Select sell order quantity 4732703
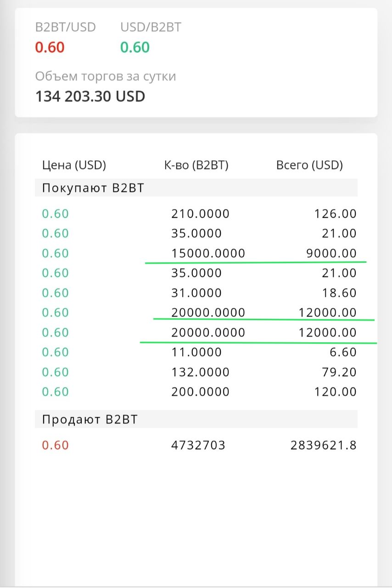This screenshot has height=588, width=392. 198,445
